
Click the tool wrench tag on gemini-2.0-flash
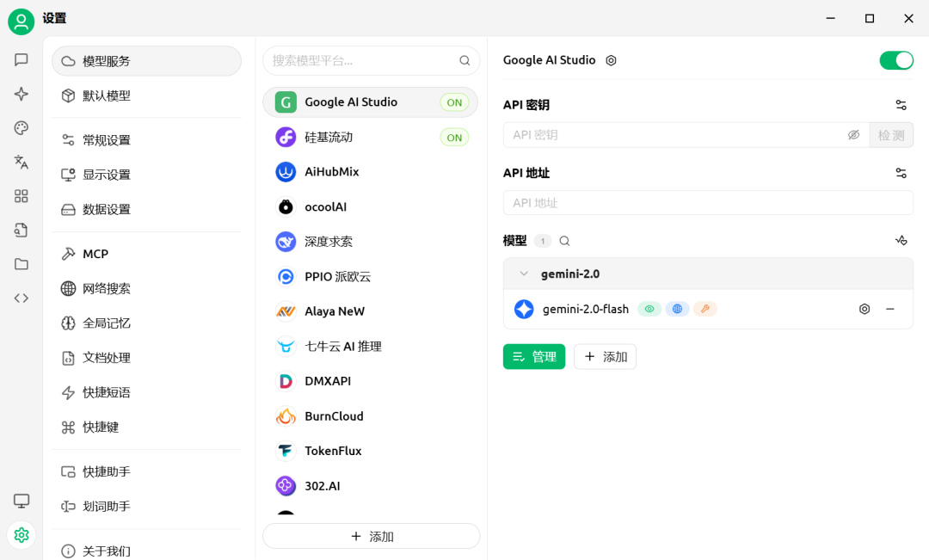[x=705, y=309]
